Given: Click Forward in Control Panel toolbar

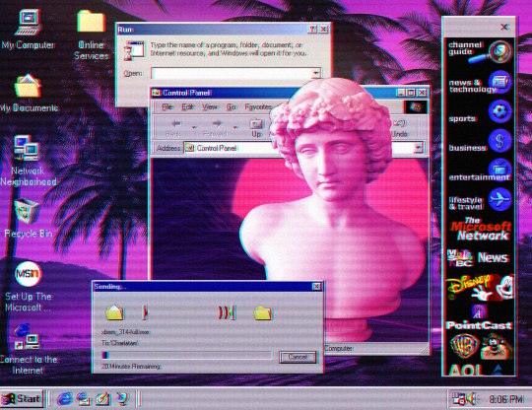Looking at the screenshot, I should (215, 127).
